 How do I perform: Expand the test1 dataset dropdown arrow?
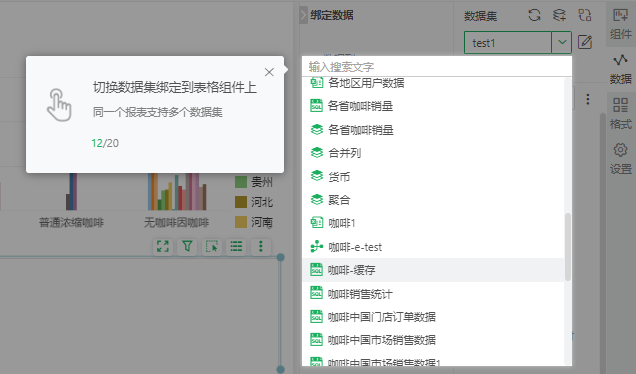pyautogui.click(x=562, y=42)
